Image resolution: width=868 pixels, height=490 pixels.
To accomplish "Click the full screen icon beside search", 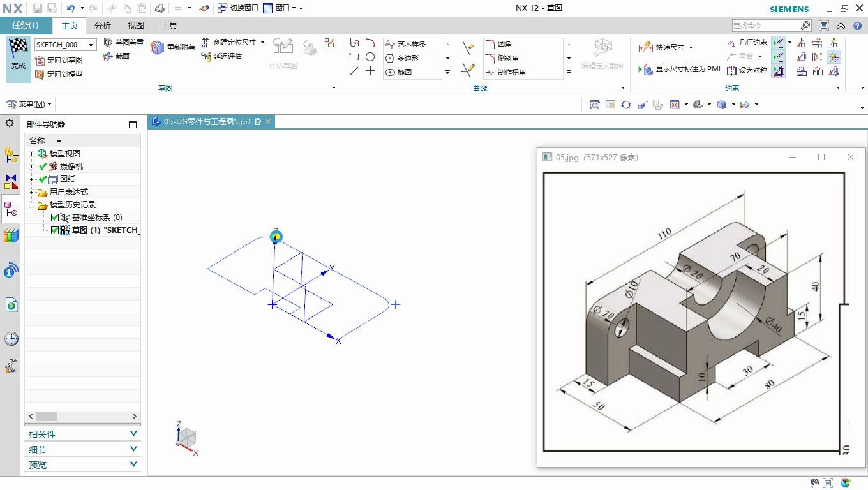I will coord(824,26).
